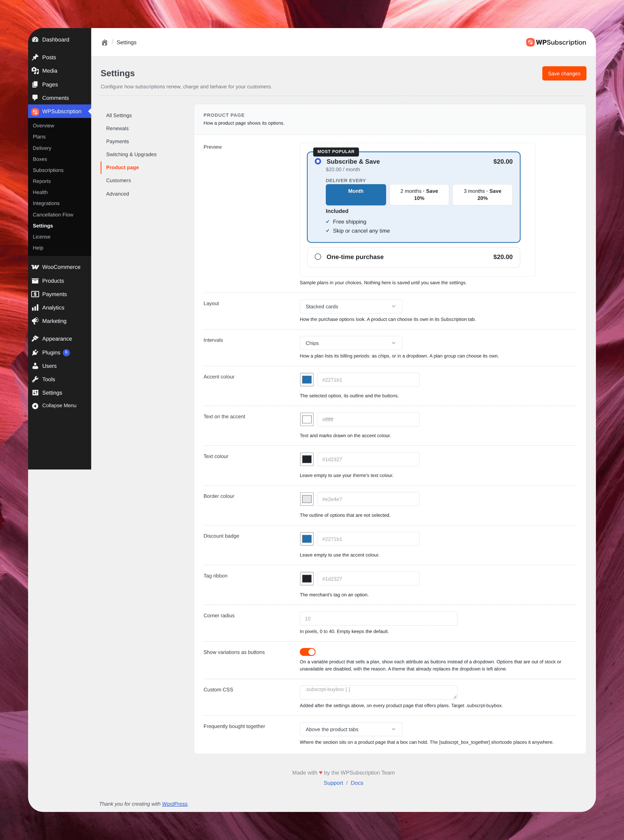Toggle Show variations as buttons switch
The image size is (624, 840).
point(308,652)
